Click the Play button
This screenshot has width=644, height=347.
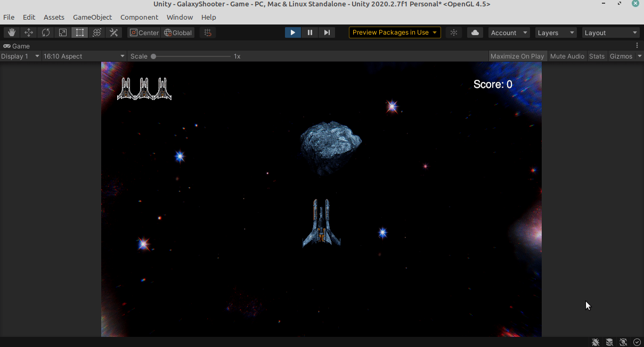292,32
